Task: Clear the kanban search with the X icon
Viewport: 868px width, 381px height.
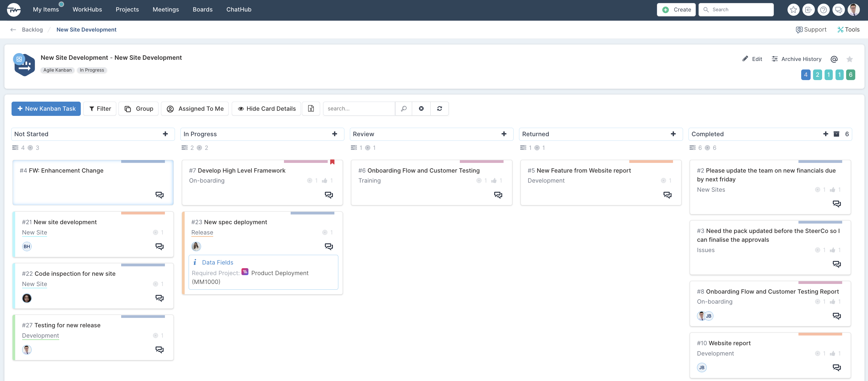Action: [x=421, y=109]
